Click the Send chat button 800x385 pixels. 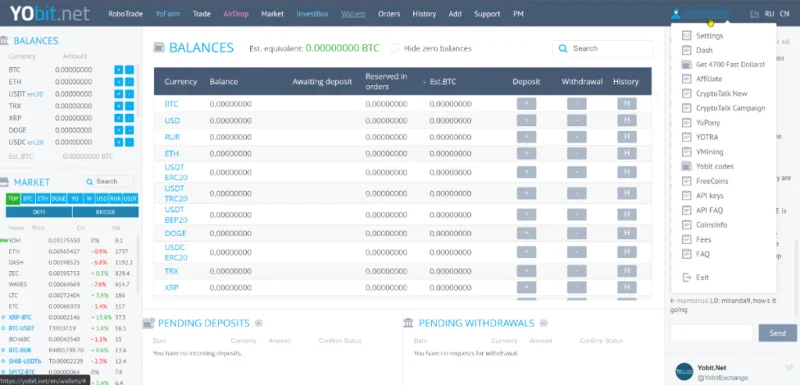pyautogui.click(x=778, y=333)
